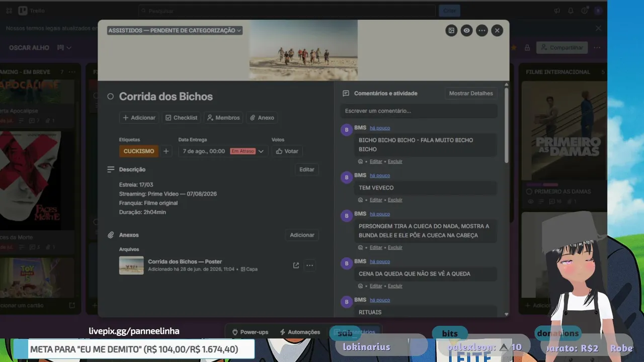Open the Corrida dos Bichos — Poster thumbnail

click(131, 265)
